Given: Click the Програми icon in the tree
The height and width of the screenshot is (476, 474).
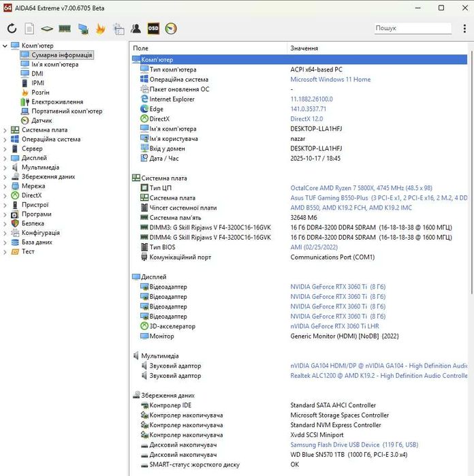Looking at the screenshot, I should point(15,215).
